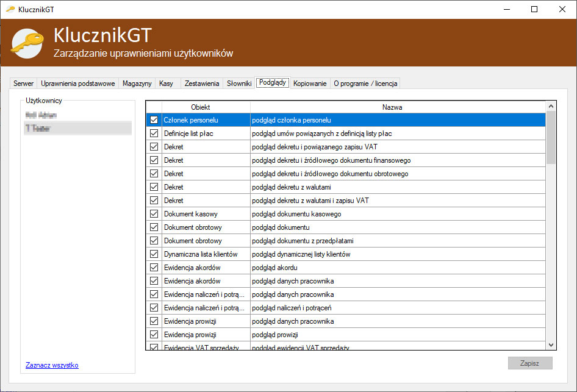Toggle checkbox for podgląd dokumentu z przedpłatami row
577x392 pixels.
click(x=154, y=240)
